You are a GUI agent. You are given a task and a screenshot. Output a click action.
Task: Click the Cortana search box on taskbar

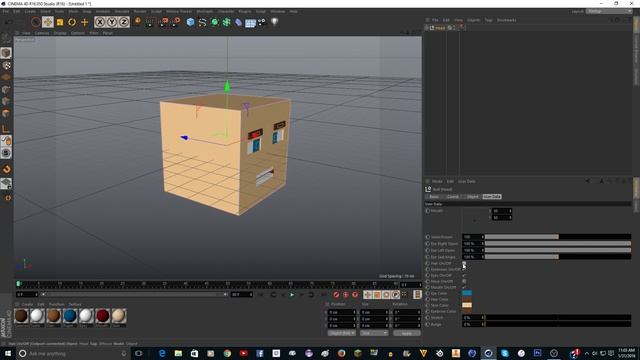coord(73,353)
